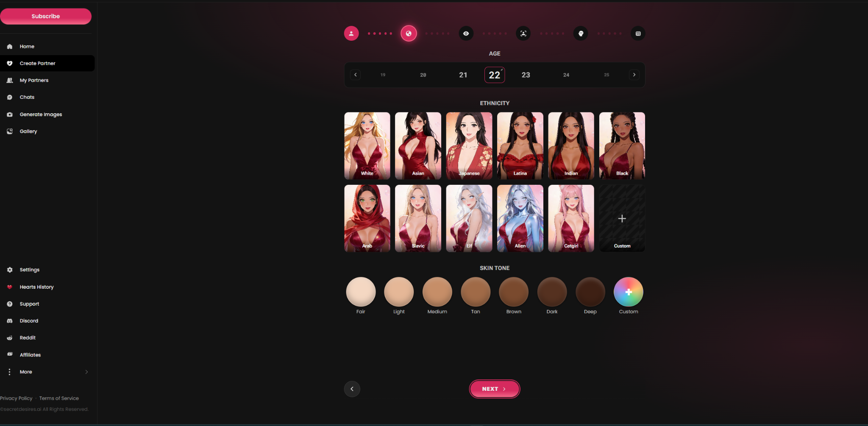This screenshot has height=426, width=868.
Task: Open Hearts History page
Action: click(36, 287)
